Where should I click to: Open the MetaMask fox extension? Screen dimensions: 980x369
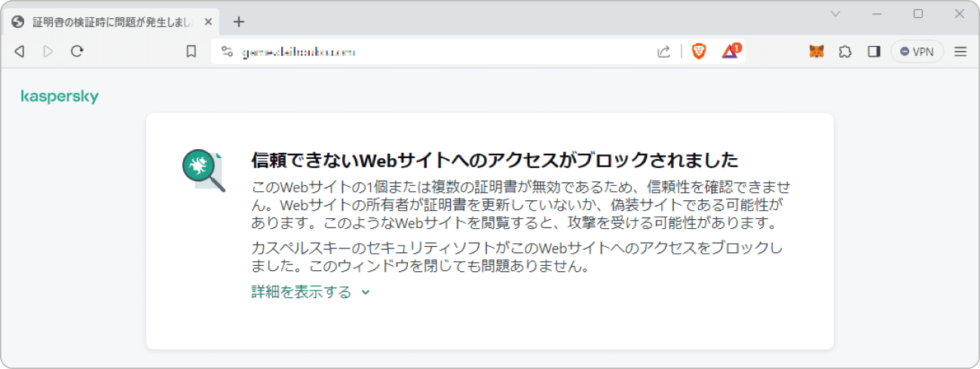pyautogui.click(x=816, y=52)
